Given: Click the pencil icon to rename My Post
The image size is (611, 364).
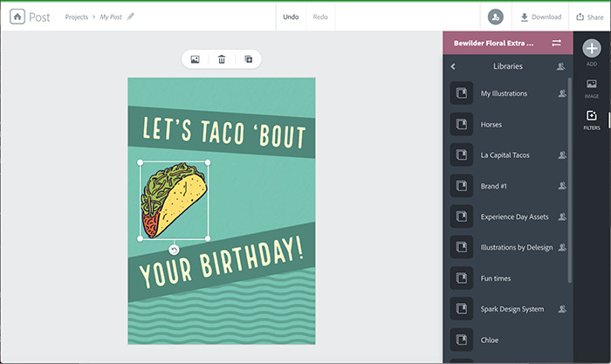Looking at the screenshot, I should click(x=131, y=17).
